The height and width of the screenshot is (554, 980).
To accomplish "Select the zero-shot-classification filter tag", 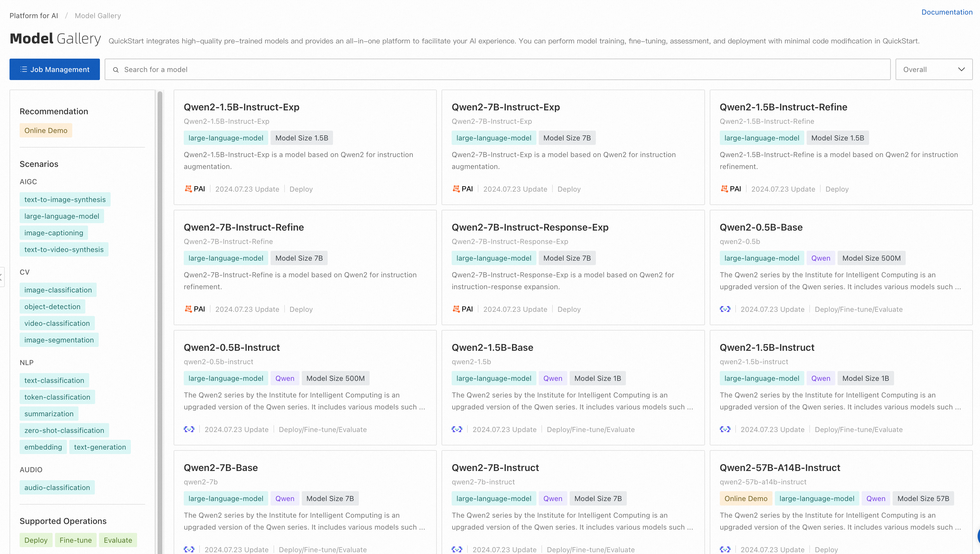I will click(64, 431).
